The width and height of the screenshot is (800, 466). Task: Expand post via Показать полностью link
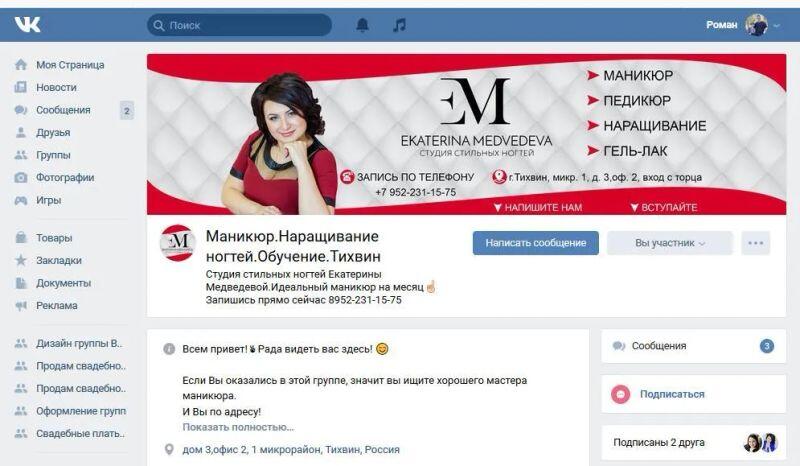238,427
